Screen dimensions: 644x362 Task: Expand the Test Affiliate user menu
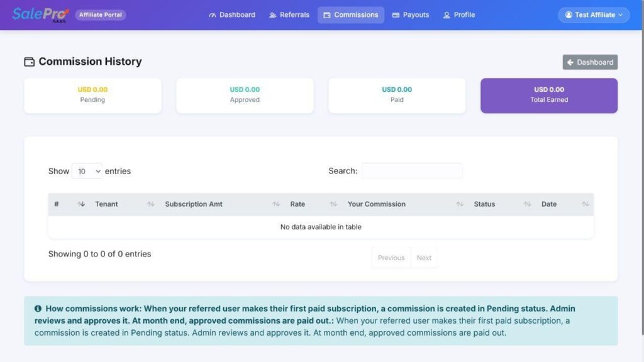click(x=594, y=15)
